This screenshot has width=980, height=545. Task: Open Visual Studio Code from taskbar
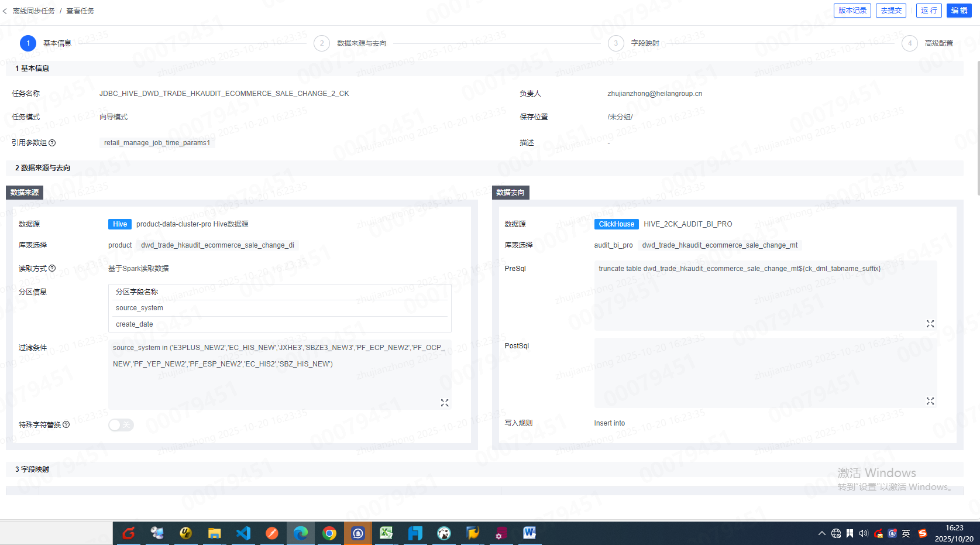coord(243,533)
